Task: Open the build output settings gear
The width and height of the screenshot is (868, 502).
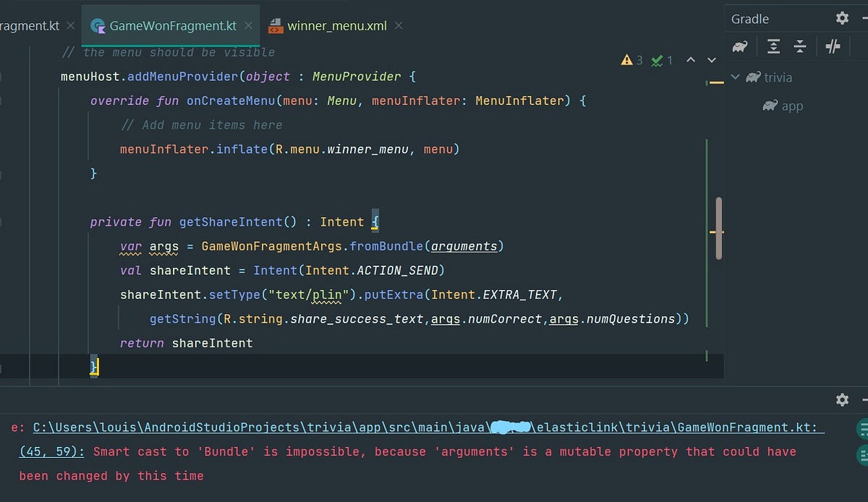Action: [842, 399]
